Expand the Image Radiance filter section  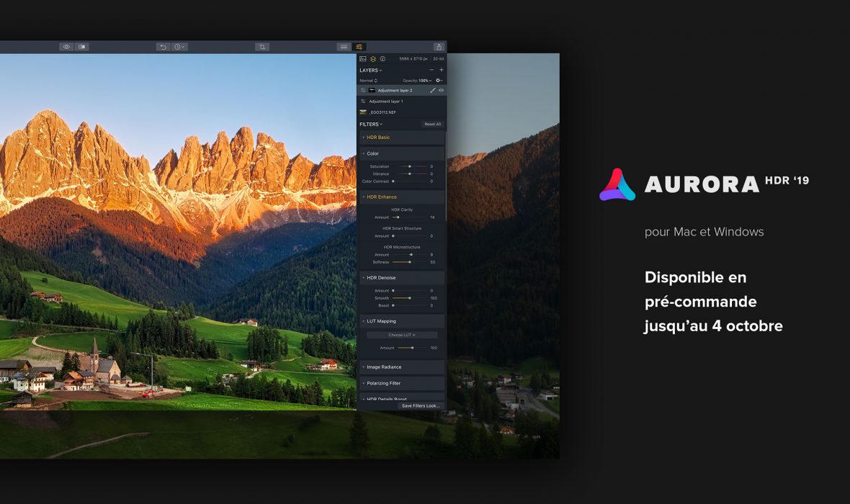coord(384,367)
